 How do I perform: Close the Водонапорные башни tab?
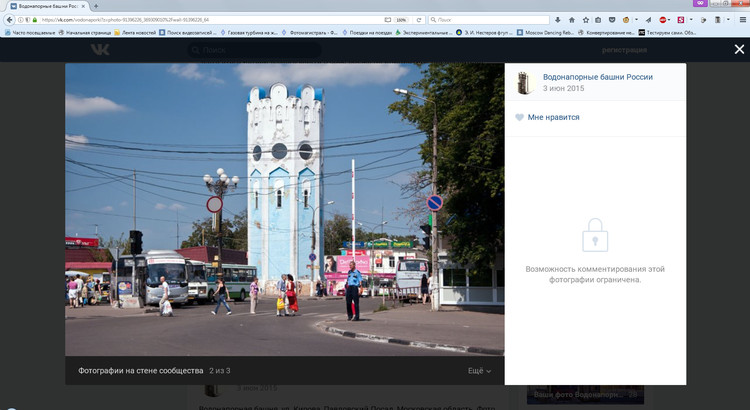point(83,6)
